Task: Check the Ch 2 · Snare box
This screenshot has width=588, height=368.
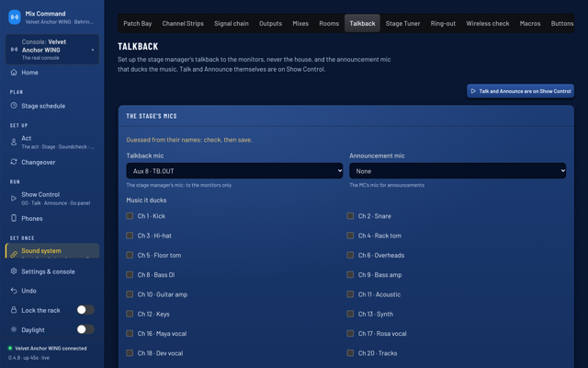Action: [350, 216]
